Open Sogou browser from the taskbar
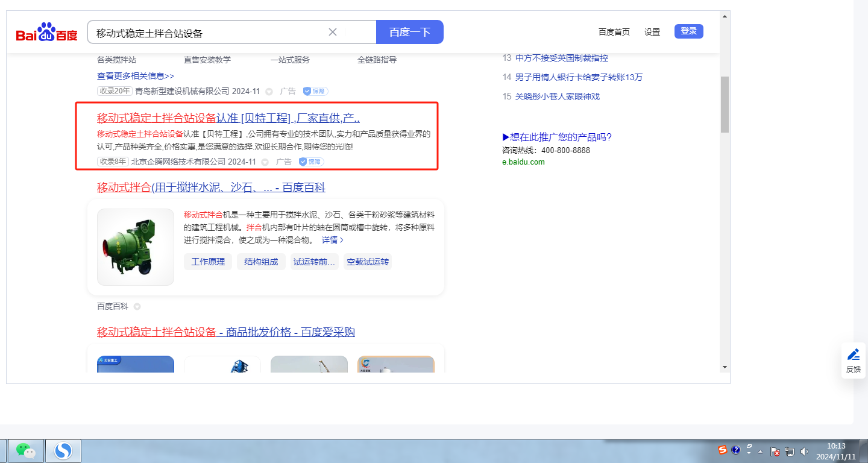Viewport: 868px width, 463px height. (x=63, y=450)
